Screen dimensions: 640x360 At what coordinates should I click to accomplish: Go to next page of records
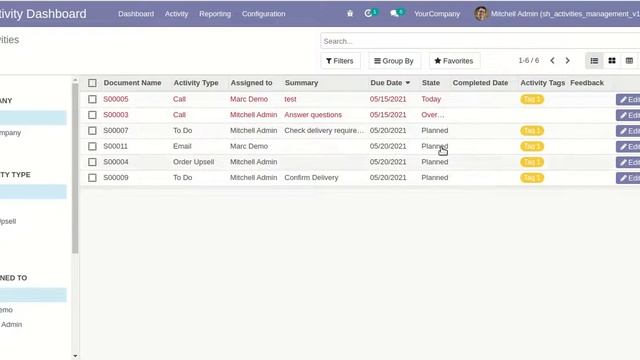tap(567, 61)
